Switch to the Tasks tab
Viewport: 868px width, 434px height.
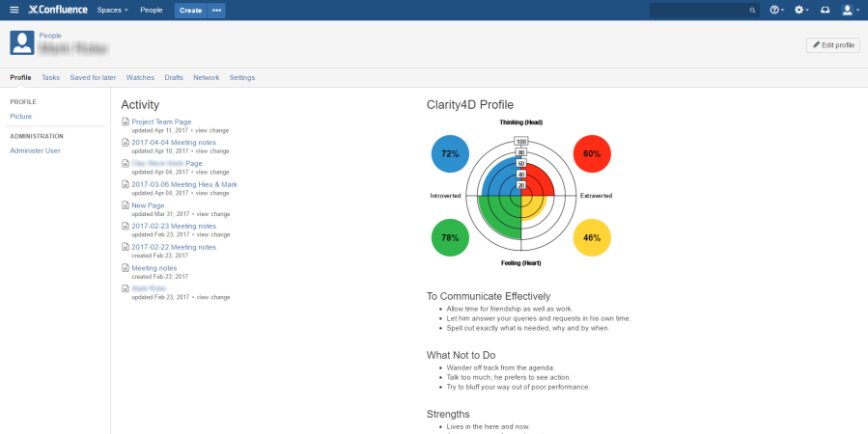point(50,78)
